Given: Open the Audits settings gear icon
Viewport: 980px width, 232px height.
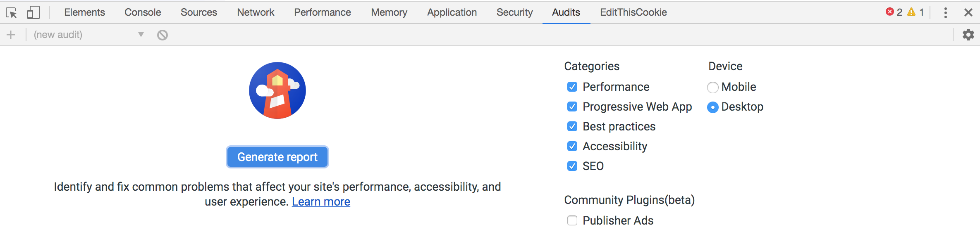Looking at the screenshot, I should click(968, 35).
